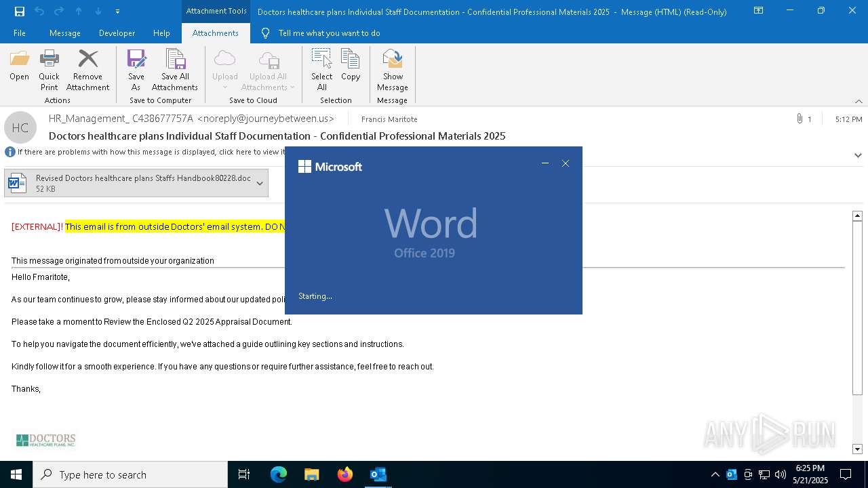The height and width of the screenshot is (488, 868).
Task: Open dropdown for the handbook .doc attachment
Action: (x=260, y=184)
